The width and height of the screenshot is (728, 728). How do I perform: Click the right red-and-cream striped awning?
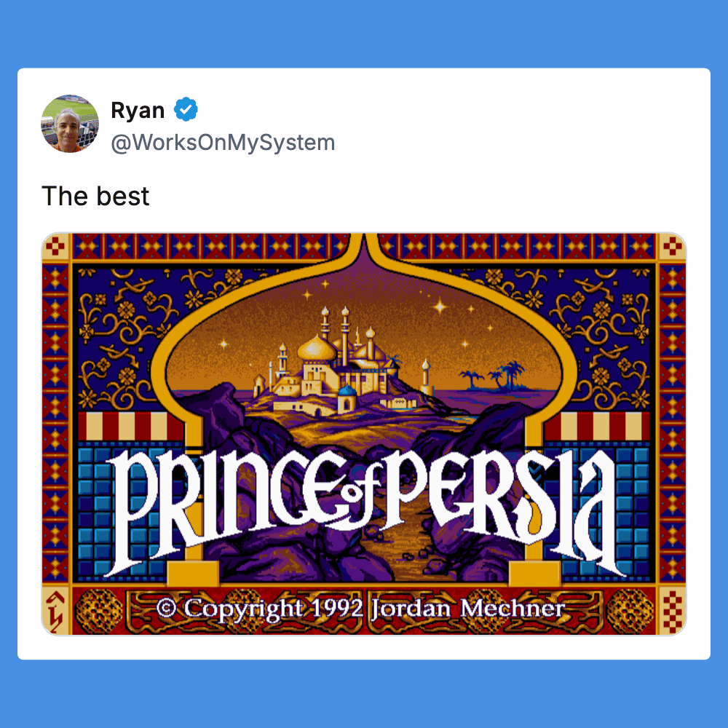pos(598,426)
